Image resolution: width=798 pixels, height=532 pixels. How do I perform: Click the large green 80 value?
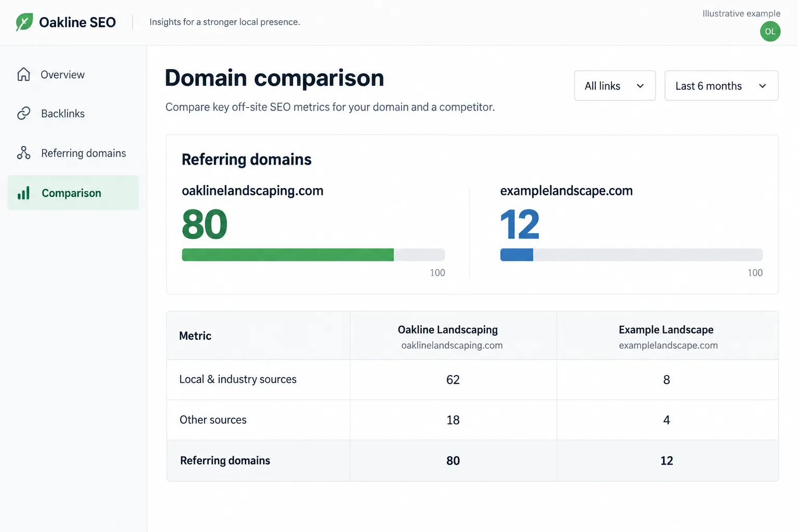pyautogui.click(x=205, y=224)
